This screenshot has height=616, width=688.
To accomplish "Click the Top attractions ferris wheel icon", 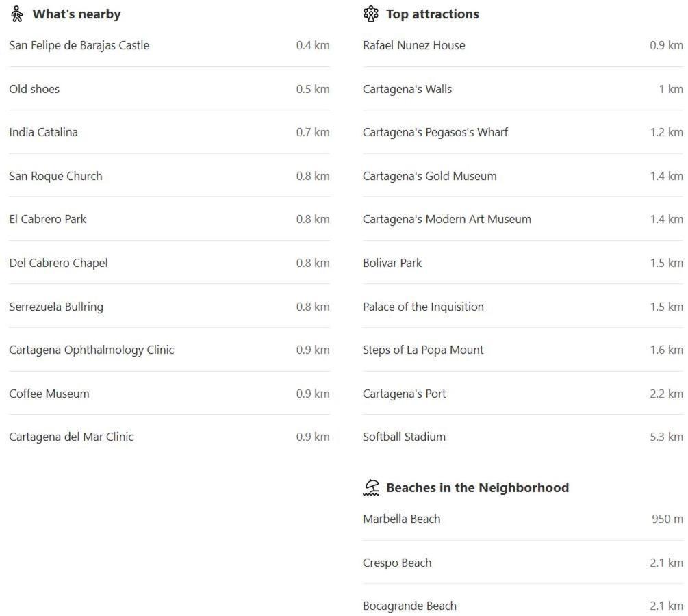I will point(370,14).
